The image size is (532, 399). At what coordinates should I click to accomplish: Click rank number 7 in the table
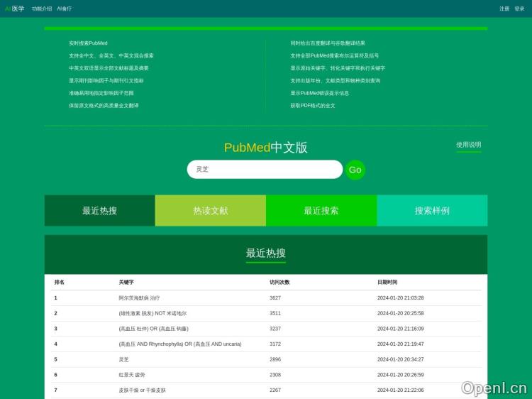(x=55, y=390)
